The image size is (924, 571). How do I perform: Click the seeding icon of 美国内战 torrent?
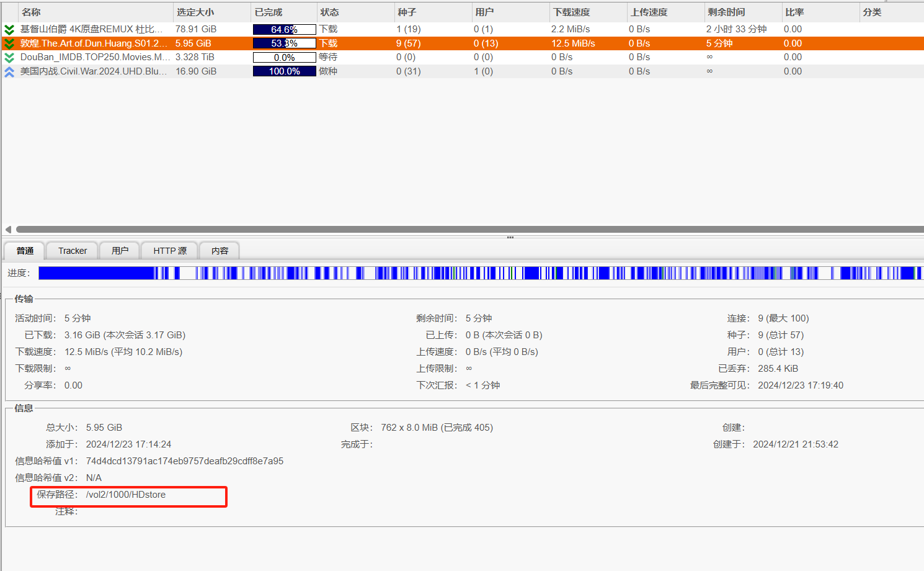point(9,71)
